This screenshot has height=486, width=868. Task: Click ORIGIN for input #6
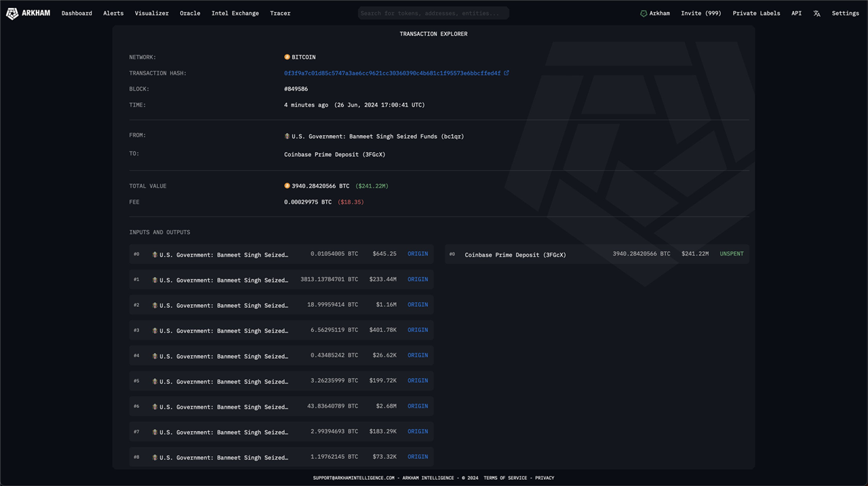tap(418, 406)
